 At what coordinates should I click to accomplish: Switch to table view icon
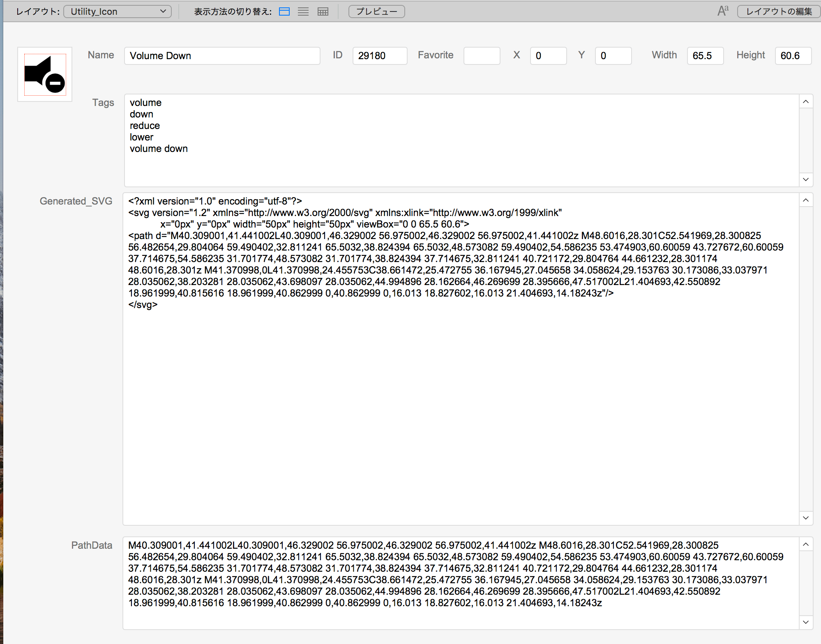click(323, 11)
